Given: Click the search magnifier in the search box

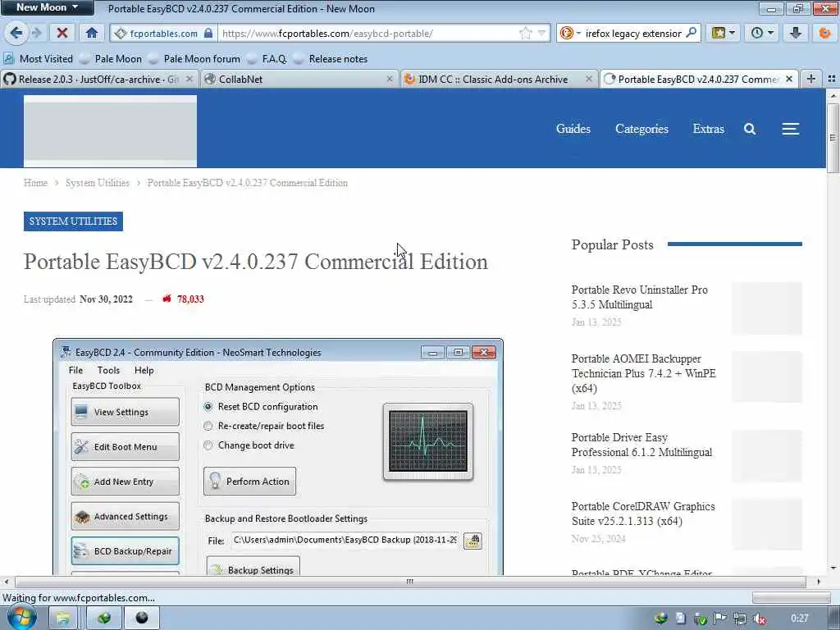Looking at the screenshot, I should (691, 33).
